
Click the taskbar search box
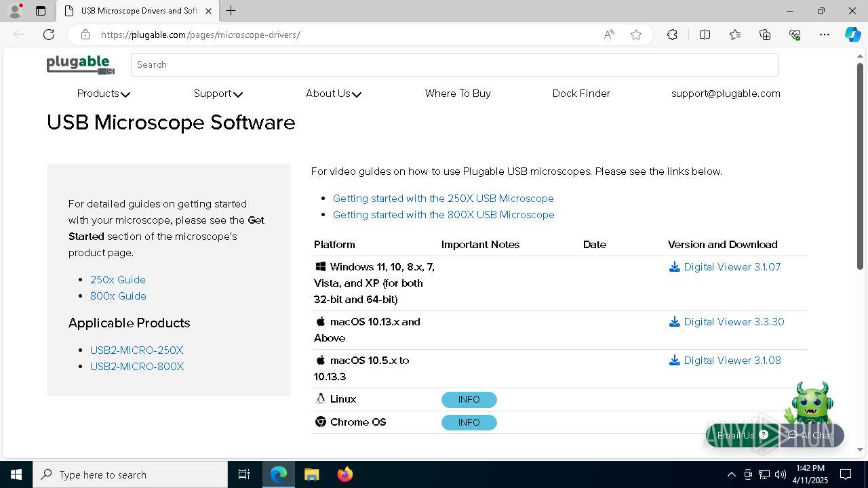(130, 474)
